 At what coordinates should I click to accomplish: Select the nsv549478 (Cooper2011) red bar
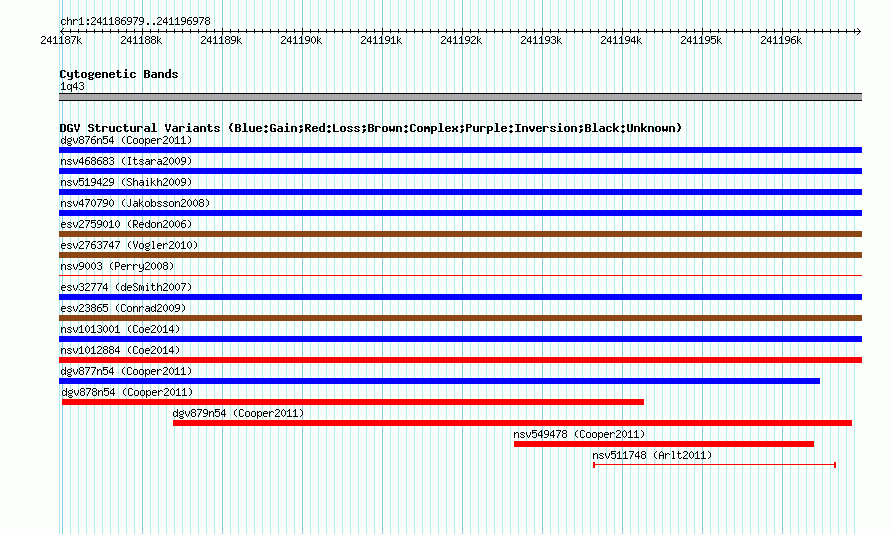(x=664, y=444)
